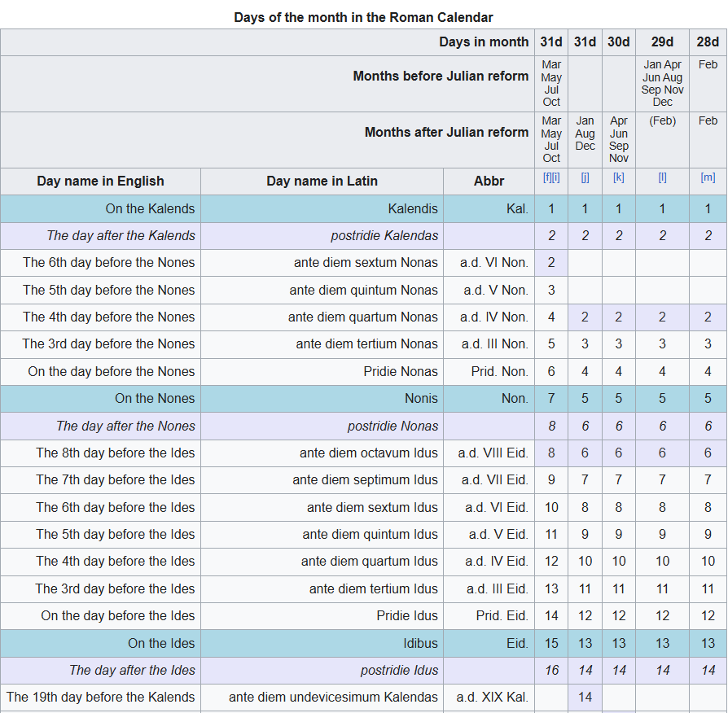This screenshot has width=728, height=713.
Task: Open footnote link [i]
Action: pos(556,177)
